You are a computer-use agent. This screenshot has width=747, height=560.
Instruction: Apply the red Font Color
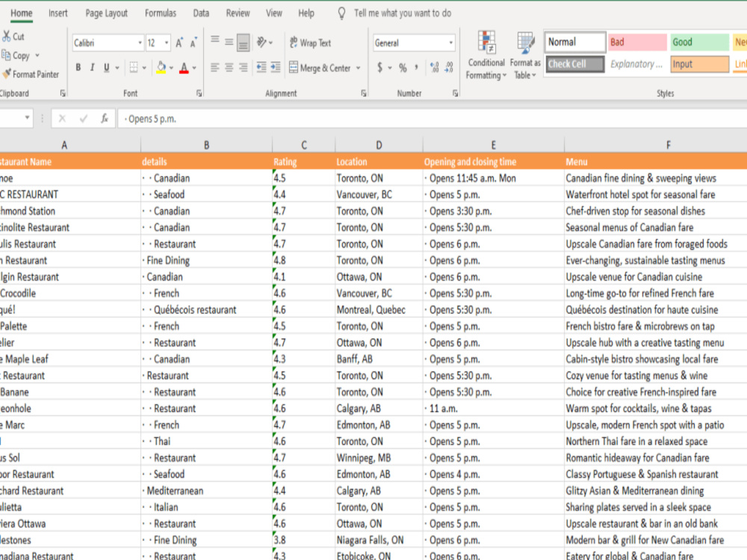(184, 68)
